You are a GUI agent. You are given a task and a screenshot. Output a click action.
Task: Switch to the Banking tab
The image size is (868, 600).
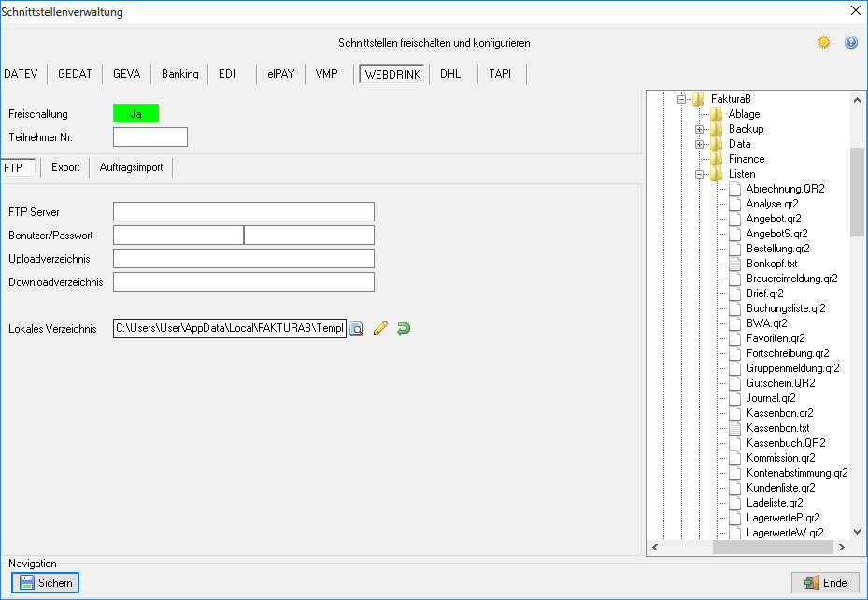coord(180,74)
